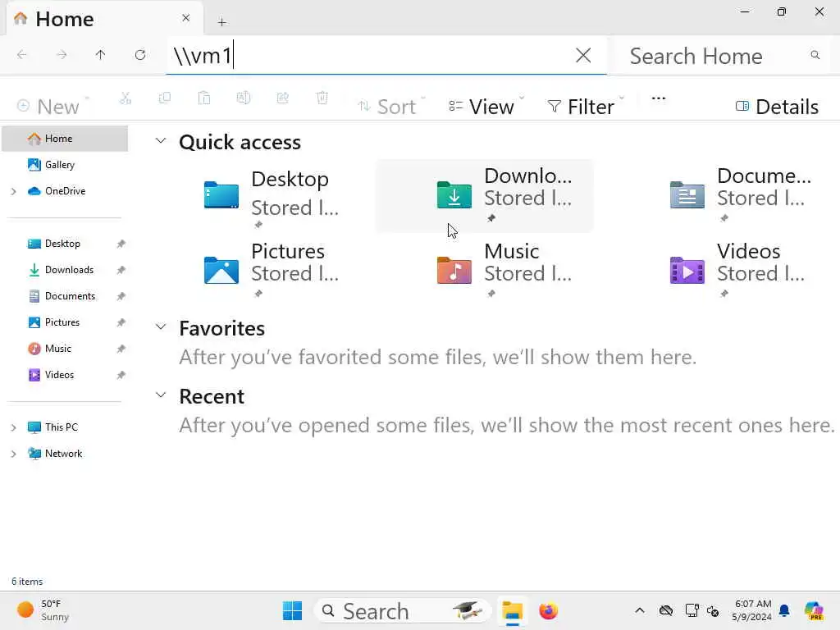Open Firefox from the taskbar
Viewport: 840px width, 630px height.
click(548, 610)
